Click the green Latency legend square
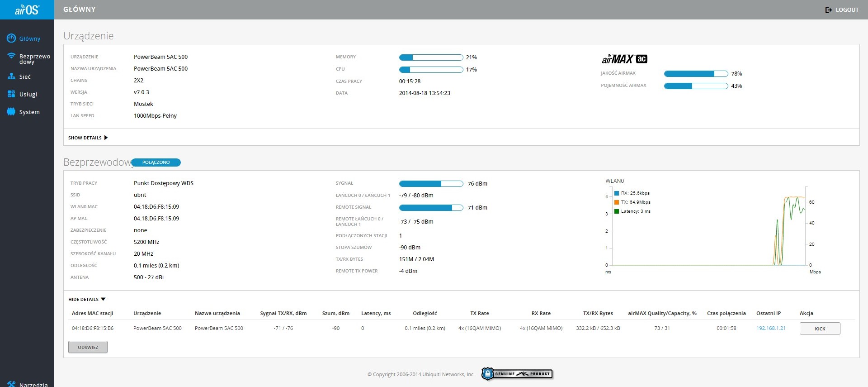The height and width of the screenshot is (387, 868). 617,211
